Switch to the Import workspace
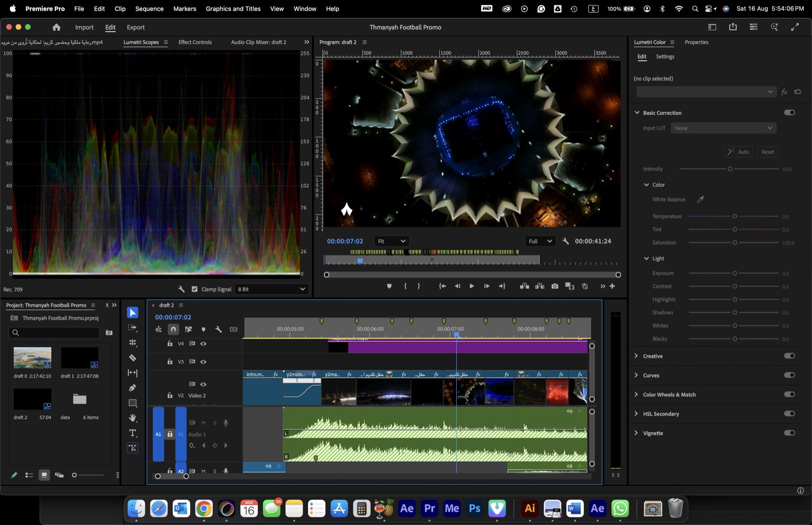The height and width of the screenshot is (525, 812). [x=84, y=27]
